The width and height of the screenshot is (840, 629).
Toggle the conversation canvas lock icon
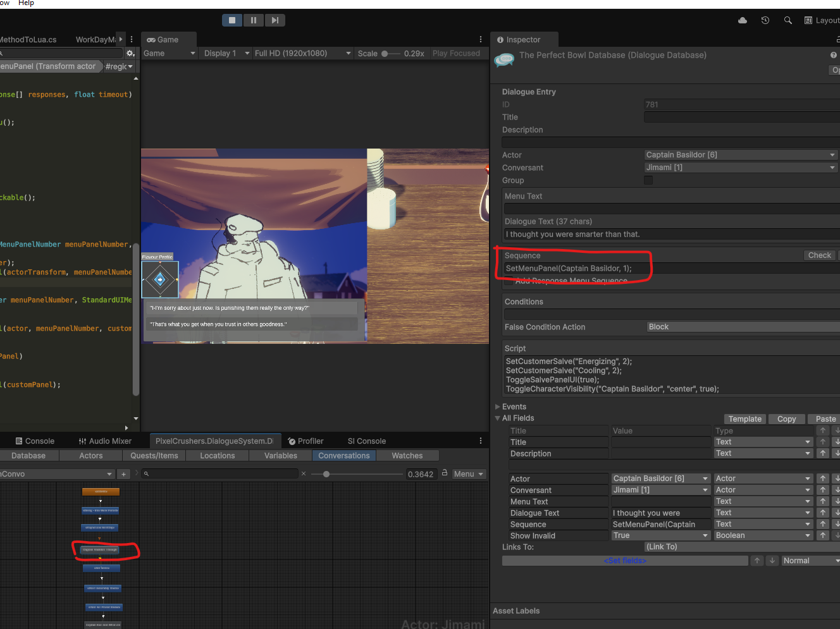tap(445, 473)
